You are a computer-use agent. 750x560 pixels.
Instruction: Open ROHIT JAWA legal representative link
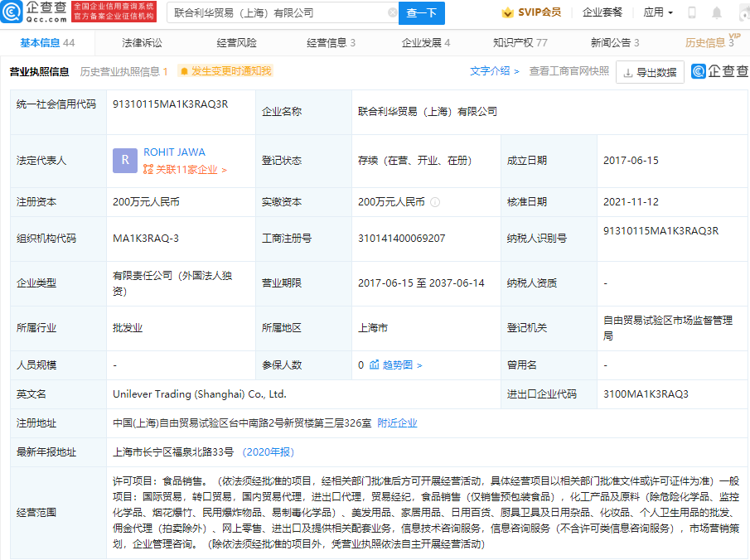(174, 152)
